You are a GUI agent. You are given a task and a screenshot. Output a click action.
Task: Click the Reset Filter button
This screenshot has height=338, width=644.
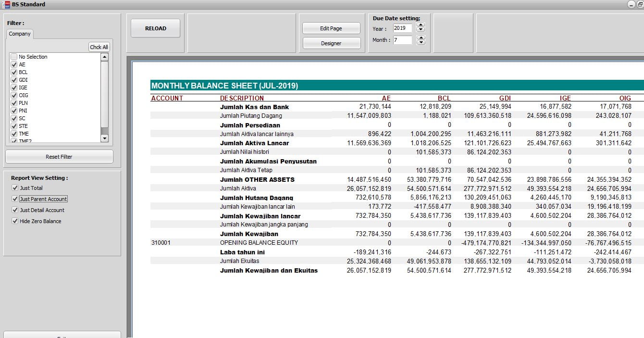[59, 157]
